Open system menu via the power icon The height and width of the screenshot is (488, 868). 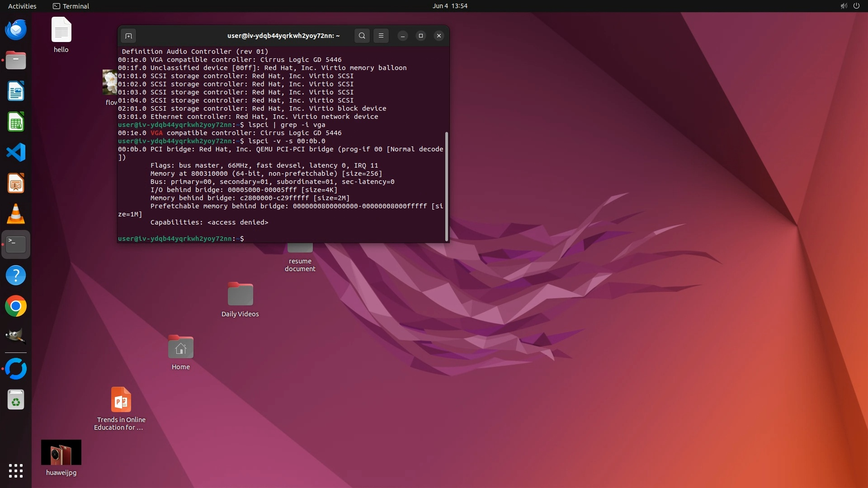coord(856,6)
